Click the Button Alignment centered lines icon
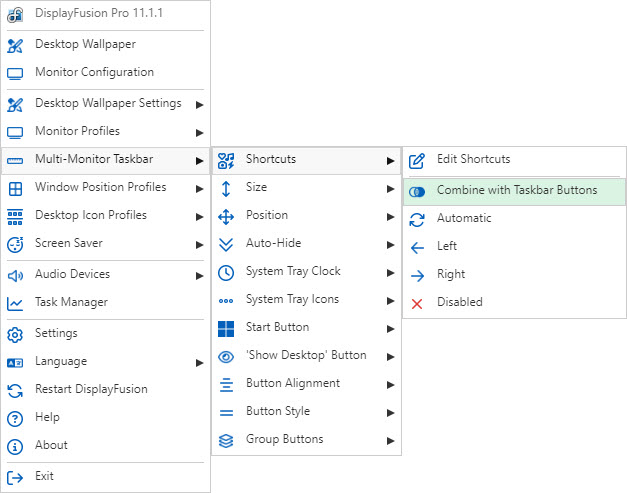 [x=226, y=385]
